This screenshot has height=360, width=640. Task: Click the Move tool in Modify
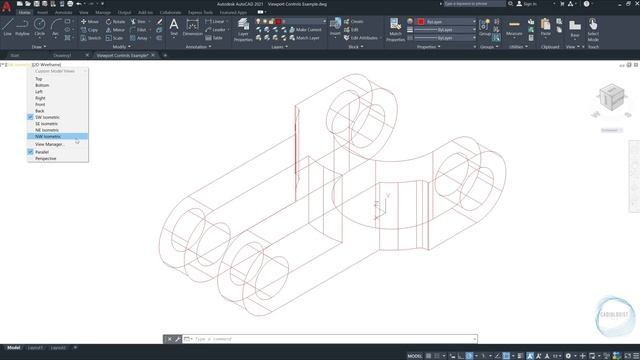pos(90,21)
